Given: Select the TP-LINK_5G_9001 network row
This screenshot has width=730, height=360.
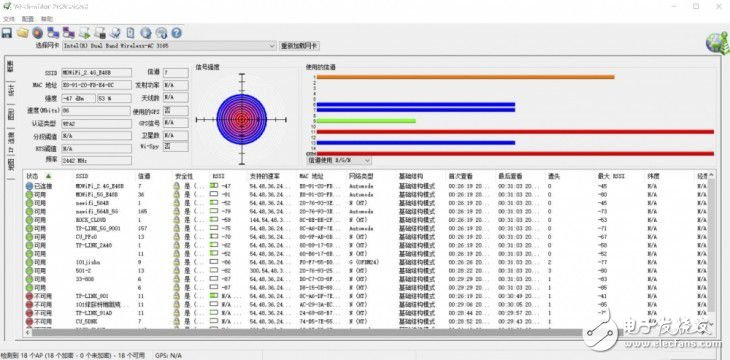Looking at the screenshot, I should (x=368, y=228).
